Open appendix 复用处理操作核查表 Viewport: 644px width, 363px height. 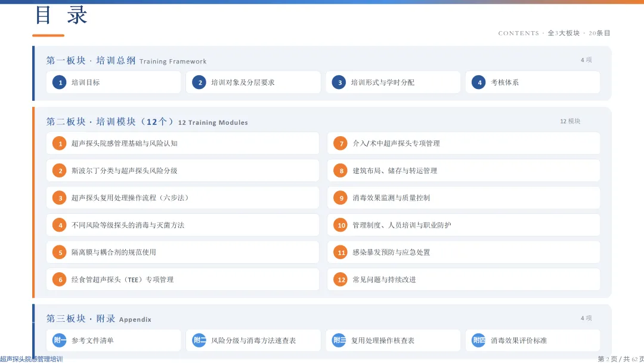pyautogui.click(x=393, y=340)
